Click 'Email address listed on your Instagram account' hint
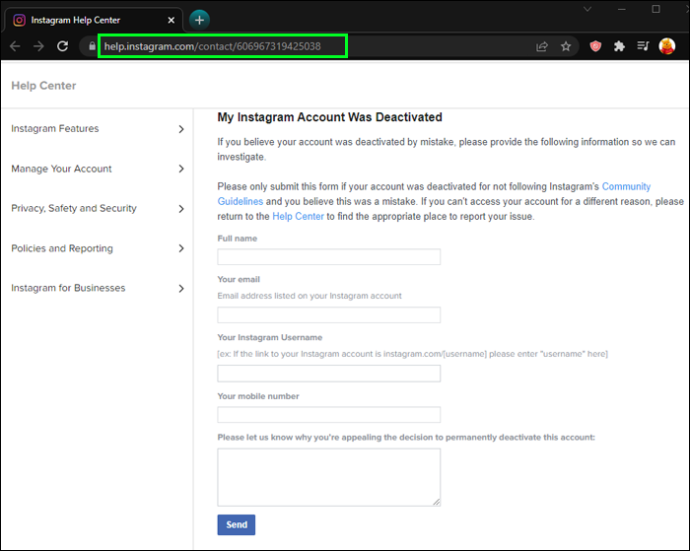690x551 pixels. [309, 296]
